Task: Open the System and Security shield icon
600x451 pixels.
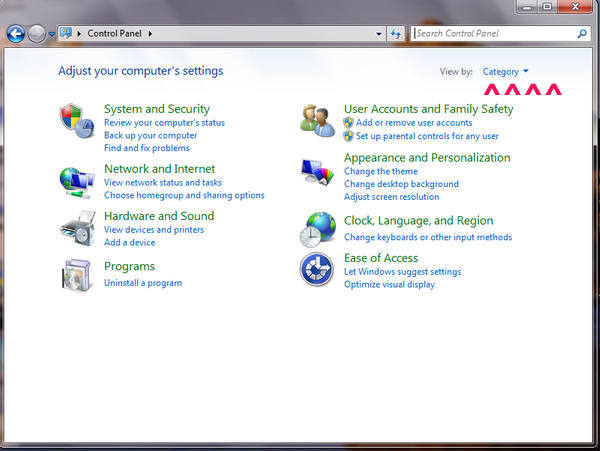Action: 77,121
